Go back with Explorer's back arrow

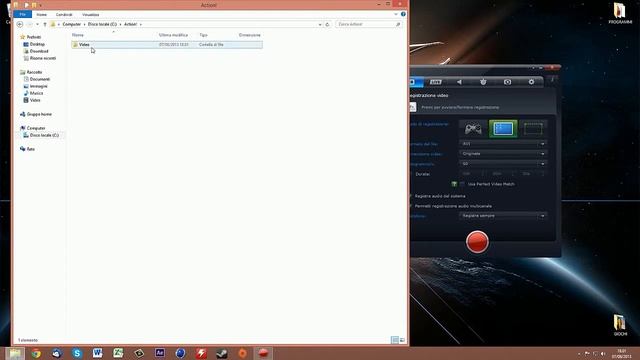[20, 24]
